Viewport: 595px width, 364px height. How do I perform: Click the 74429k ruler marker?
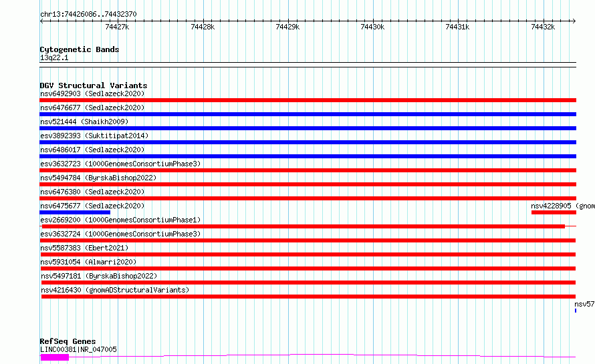pos(287,27)
